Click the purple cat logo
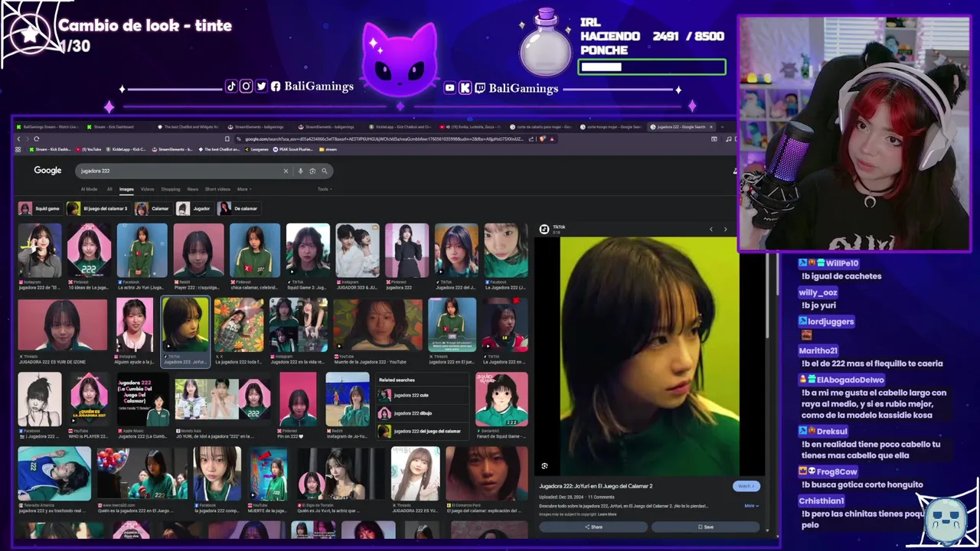980x551 pixels. pyautogui.click(x=400, y=58)
